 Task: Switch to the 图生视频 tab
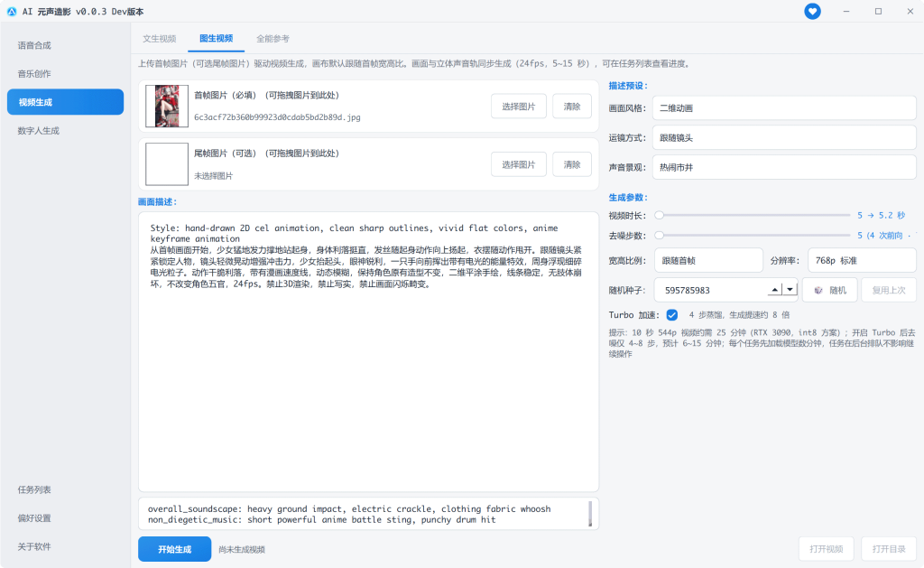(217, 38)
